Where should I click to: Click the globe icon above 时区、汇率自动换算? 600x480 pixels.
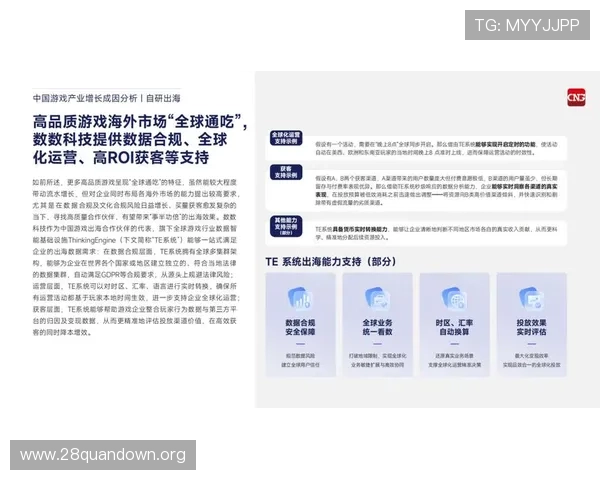[x=454, y=299]
